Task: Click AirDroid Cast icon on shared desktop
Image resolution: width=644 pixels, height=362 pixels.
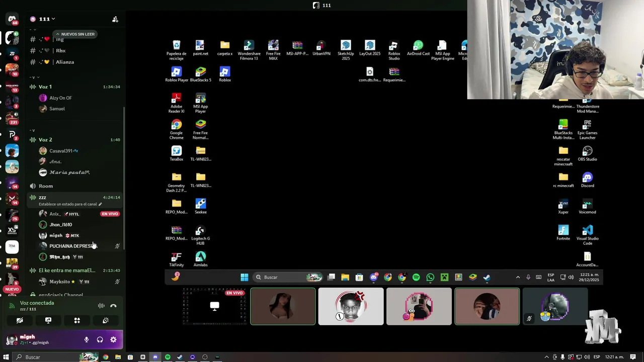Action: point(418,48)
